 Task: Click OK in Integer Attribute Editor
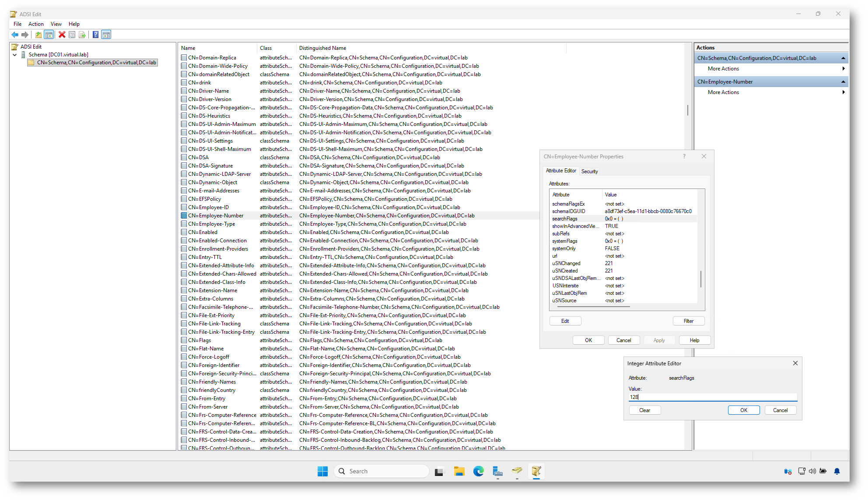(x=744, y=410)
